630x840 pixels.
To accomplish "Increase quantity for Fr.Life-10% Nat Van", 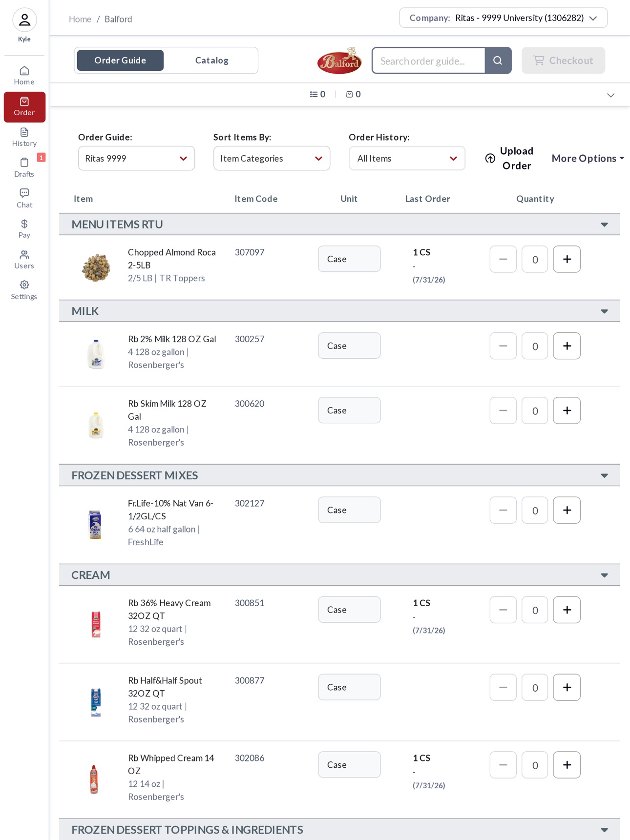I will [x=567, y=510].
